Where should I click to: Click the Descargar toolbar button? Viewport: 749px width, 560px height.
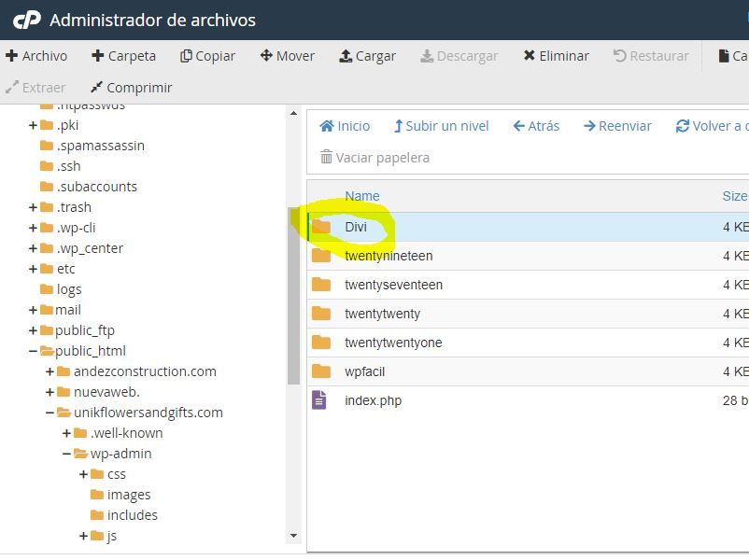(x=459, y=56)
